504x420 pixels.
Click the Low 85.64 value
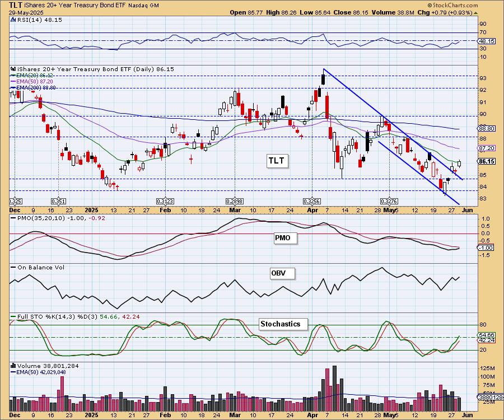[x=314, y=12]
